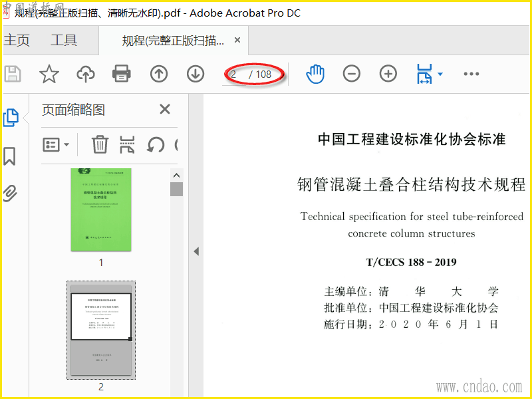Zoom out with the minus circle icon

point(352,74)
